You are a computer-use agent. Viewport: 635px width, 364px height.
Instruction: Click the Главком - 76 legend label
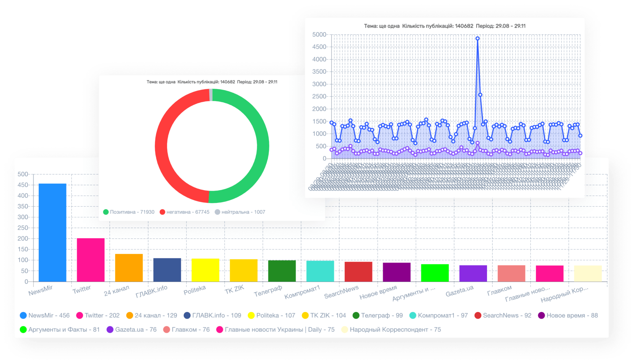191,330
